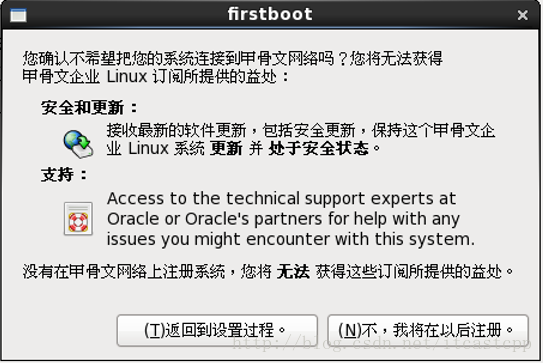This screenshot has width=543, height=363.
Task: Click the line 甲骨文企业 Linux 订阅所提供的益处
Action: point(155,77)
